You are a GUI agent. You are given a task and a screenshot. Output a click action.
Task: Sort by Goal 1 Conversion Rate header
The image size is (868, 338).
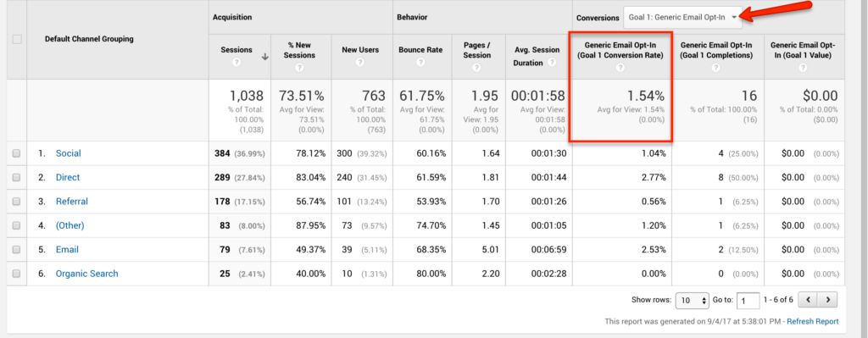(620, 50)
